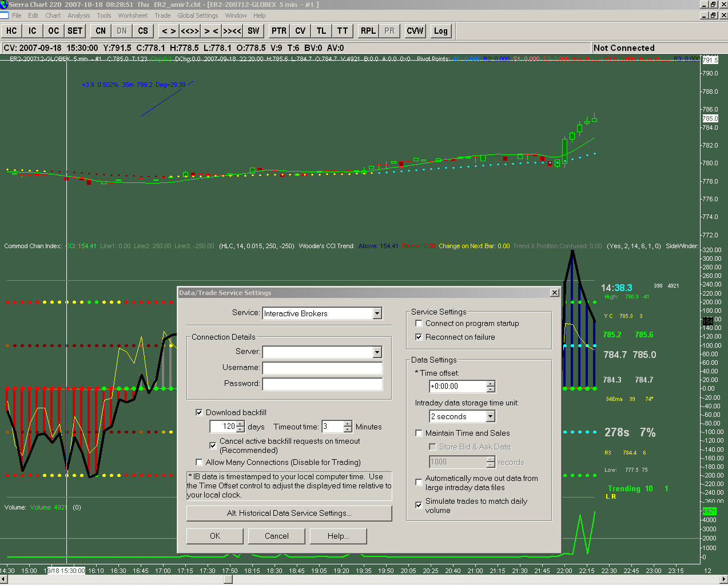Screen dimensions: 728x585
Task: Click the OC toolbar button
Action: [53, 31]
